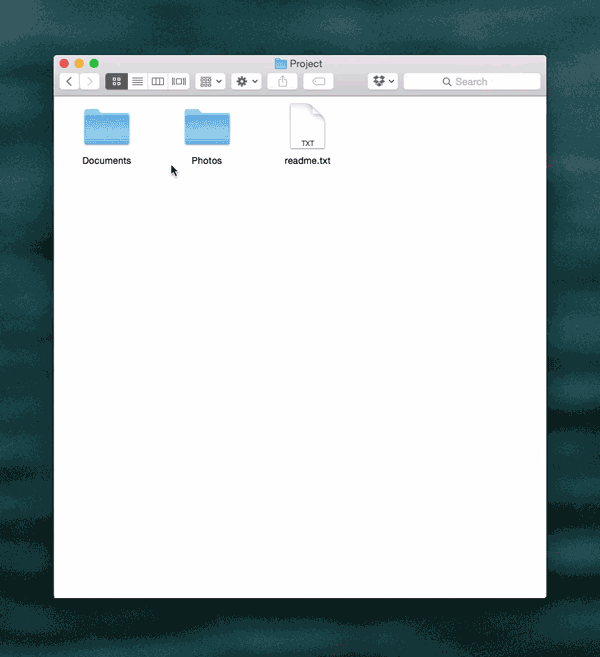Open the gear Action menu
The image size is (600, 657).
click(246, 81)
